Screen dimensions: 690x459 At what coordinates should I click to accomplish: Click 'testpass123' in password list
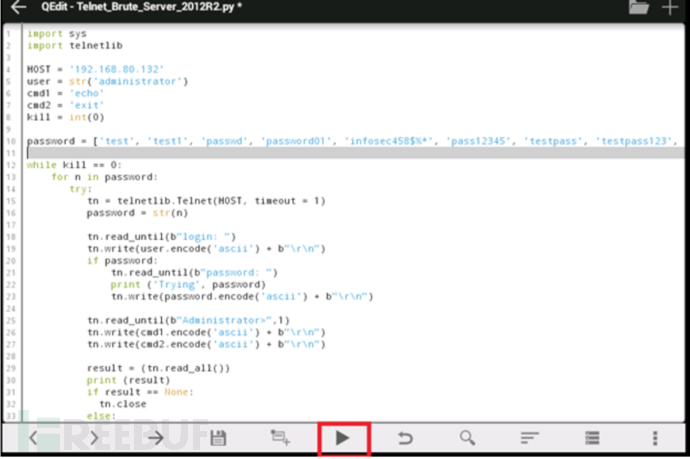636,141
